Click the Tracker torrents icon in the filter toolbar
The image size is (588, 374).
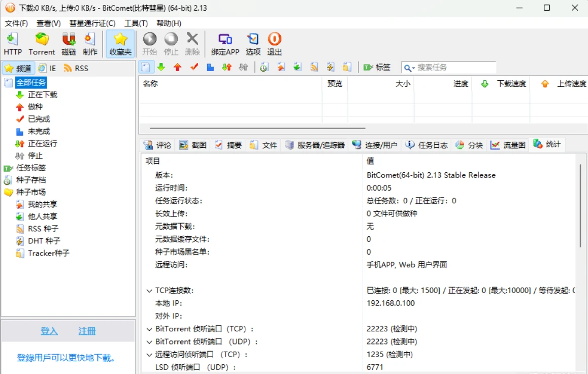tap(347, 67)
